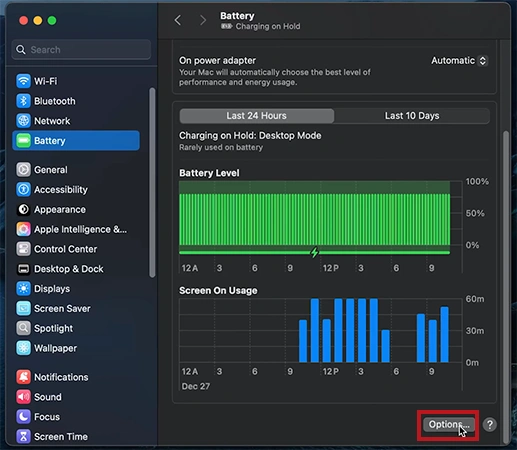Open Apple Intelligence icon in sidebar

point(23,229)
